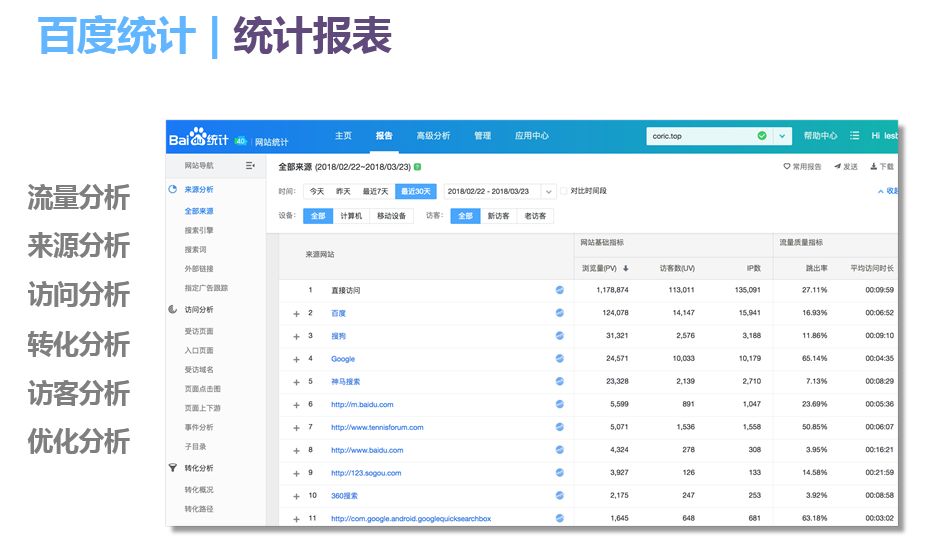Click trend icon for 直接访问 row
The image size is (932, 550).
pyautogui.click(x=559, y=290)
